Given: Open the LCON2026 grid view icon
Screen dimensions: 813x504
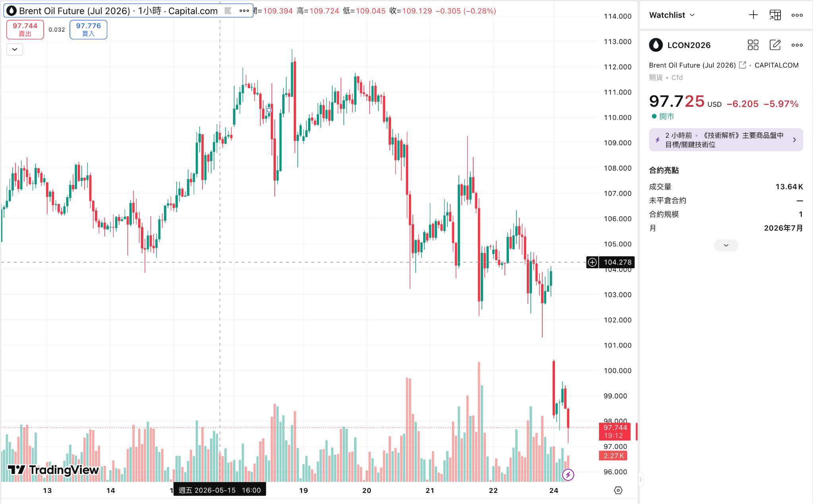Looking at the screenshot, I should click(x=753, y=45).
